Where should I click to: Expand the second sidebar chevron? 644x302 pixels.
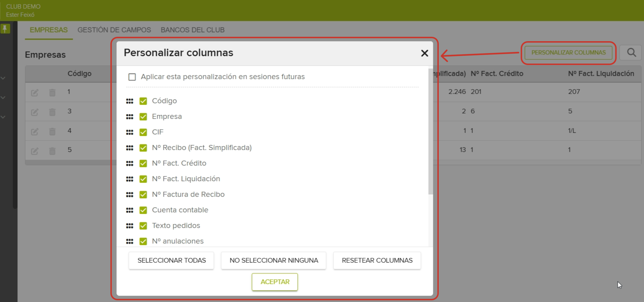pyautogui.click(x=3, y=97)
